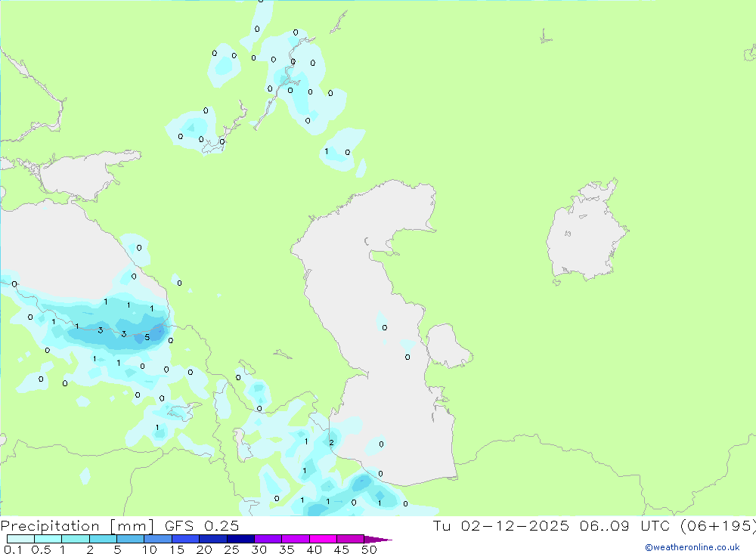Click the 'Precipitation [mm]' title text
This screenshot has width=756, height=554.
pos(77,526)
